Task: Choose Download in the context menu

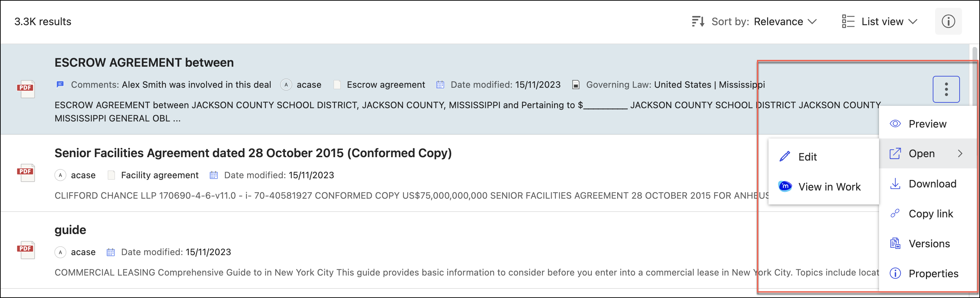Action: pyautogui.click(x=932, y=184)
